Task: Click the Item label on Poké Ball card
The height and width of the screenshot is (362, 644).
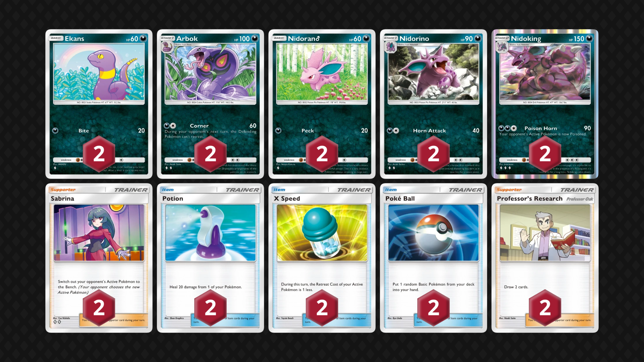Action: coord(391,190)
